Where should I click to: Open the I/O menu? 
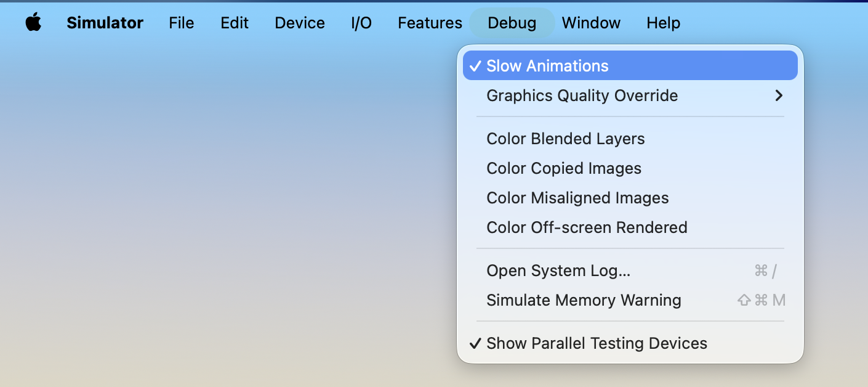(361, 23)
